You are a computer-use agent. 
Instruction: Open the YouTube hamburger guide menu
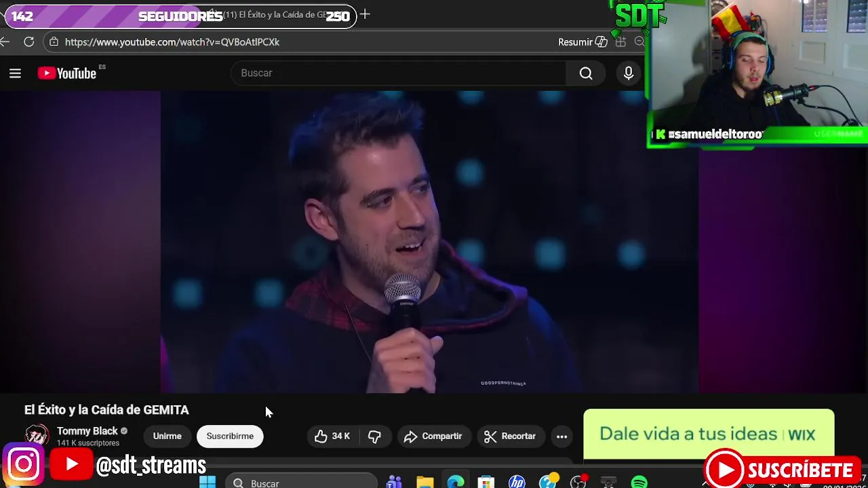[15, 73]
